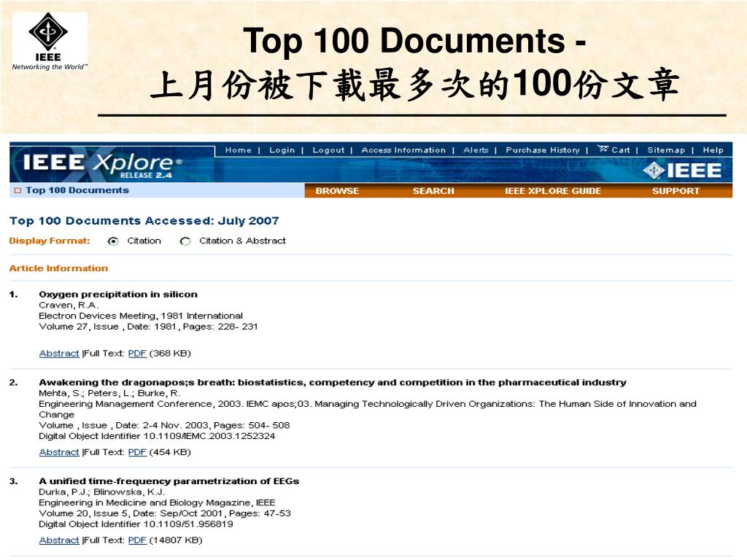Screen dimensions: 747x560
Task: Open the Help link
Action: pos(713,149)
